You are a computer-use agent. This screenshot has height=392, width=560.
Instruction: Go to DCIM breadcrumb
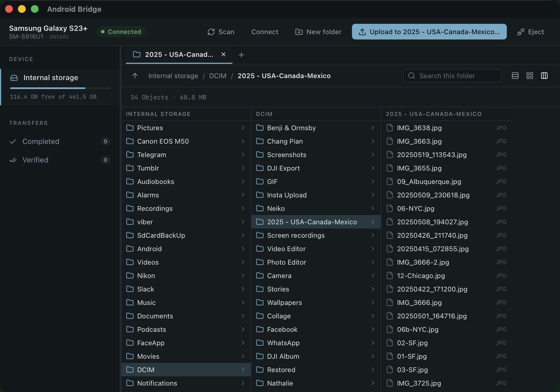(x=218, y=76)
